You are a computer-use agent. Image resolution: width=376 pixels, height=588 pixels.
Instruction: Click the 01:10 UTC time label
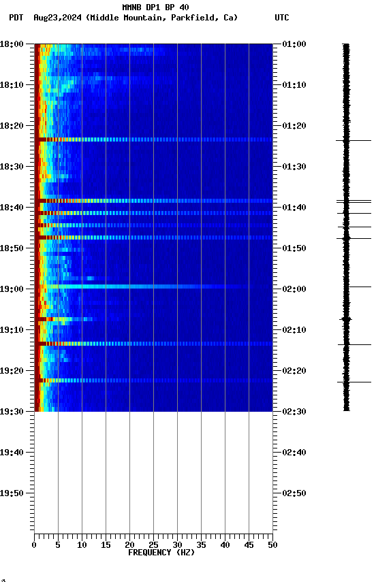[x=294, y=85]
